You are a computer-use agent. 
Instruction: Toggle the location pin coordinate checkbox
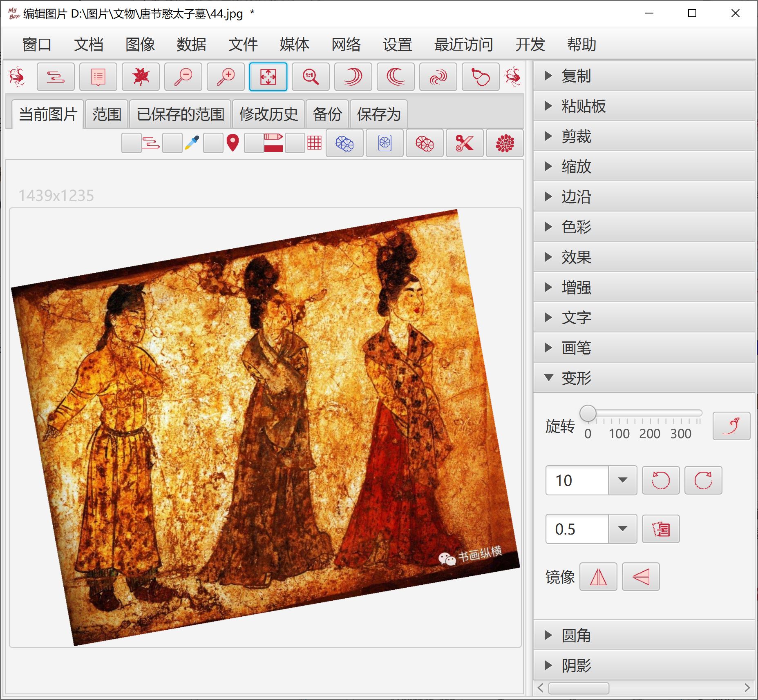(213, 143)
